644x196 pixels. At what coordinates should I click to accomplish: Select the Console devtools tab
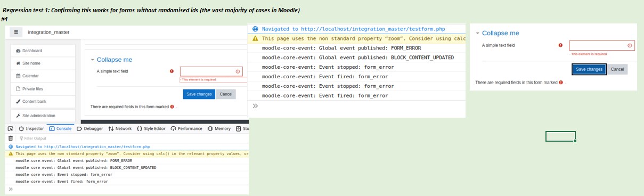60,128
